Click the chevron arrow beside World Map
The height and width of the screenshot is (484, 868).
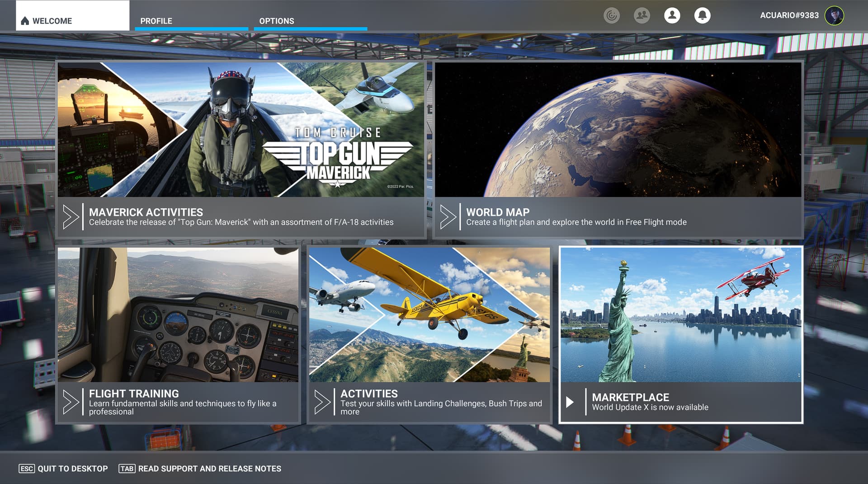click(x=448, y=216)
